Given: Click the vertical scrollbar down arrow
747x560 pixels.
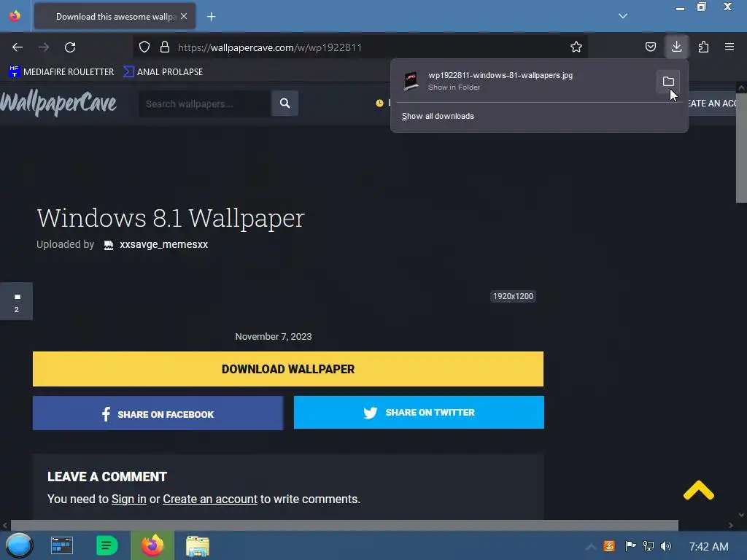Looking at the screenshot, I should pyautogui.click(x=741, y=515).
